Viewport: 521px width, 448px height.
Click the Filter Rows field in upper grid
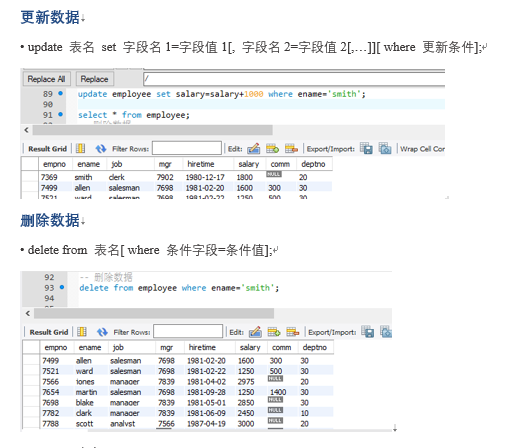click(187, 148)
